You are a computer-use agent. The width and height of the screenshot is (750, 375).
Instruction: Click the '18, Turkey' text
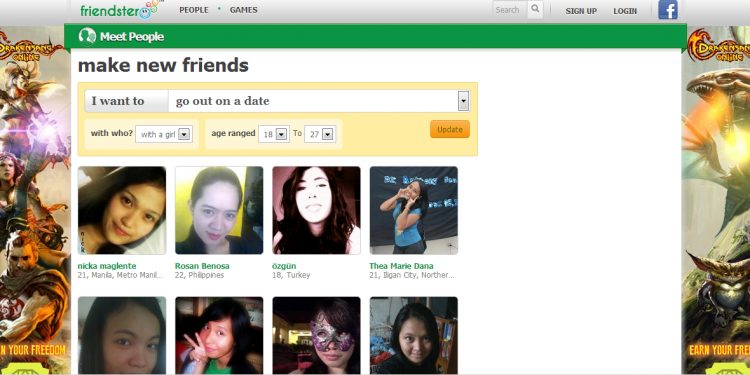pos(291,276)
